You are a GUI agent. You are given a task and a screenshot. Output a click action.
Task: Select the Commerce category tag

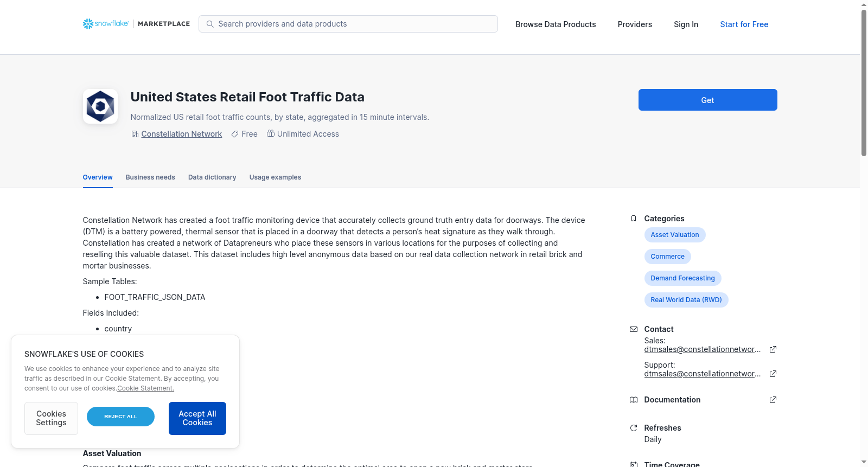pyautogui.click(x=667, y=257)
